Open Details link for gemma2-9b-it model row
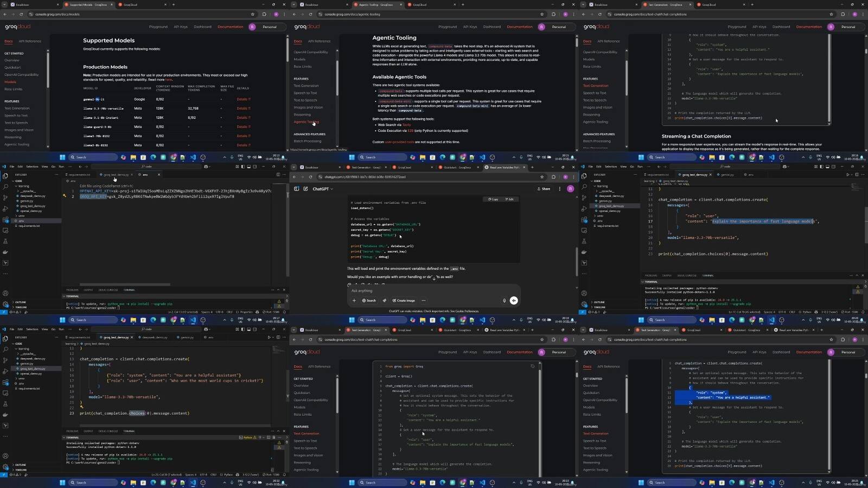The height and width of the screenshot is (488, 868). [x=243, y=99]
